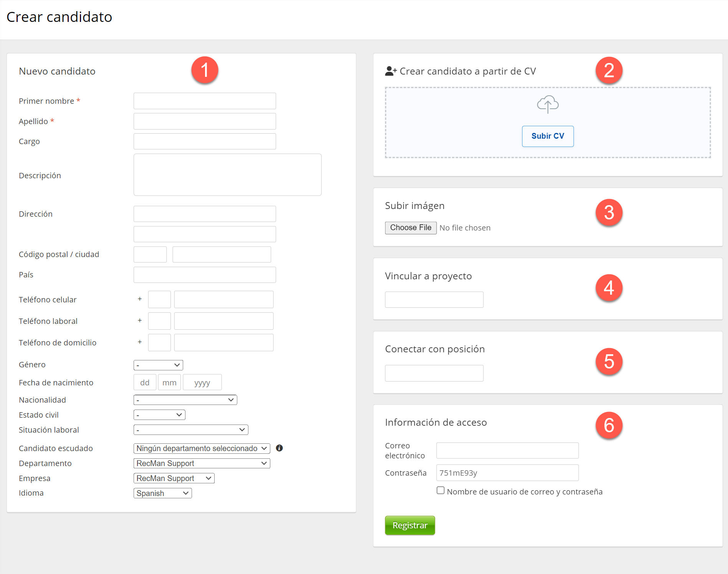The width and height of the screenshot is (728, 574).
Task: Click into the Descripción text area
Action: [227, 175]
